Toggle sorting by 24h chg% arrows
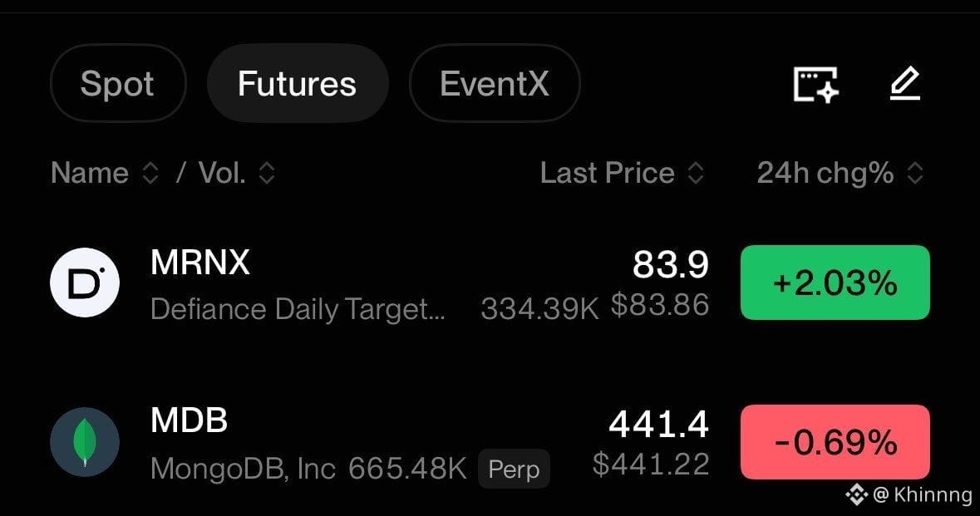The width and height of the screenshot is (980, 516). [x=915, y=173]
